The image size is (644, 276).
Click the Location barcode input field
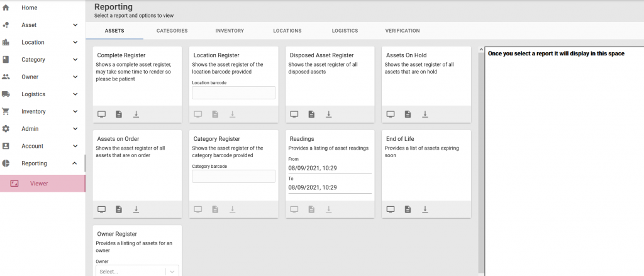[234, 92]
